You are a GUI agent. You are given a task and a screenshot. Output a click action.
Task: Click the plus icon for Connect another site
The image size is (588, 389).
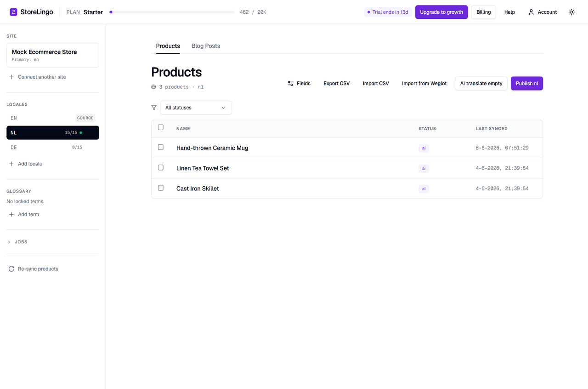(x=11, y=77)
